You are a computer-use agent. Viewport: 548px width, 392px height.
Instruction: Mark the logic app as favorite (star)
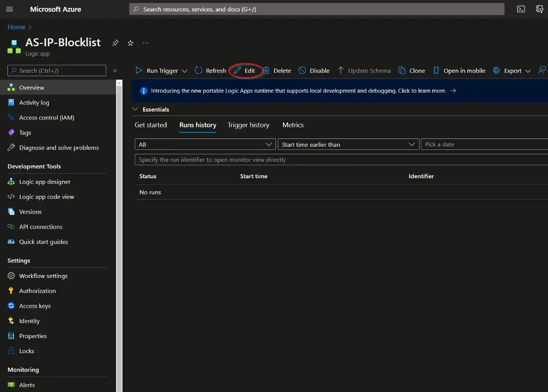[131, 43]
